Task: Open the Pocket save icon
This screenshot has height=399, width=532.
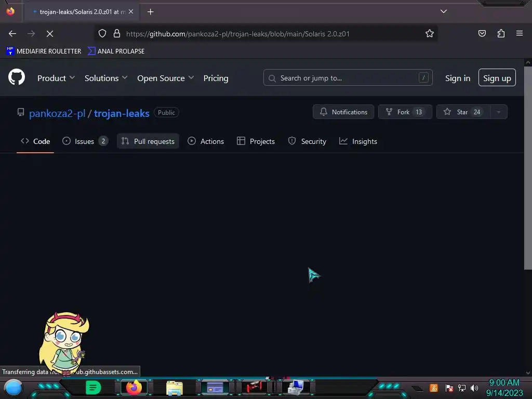Action: (482, 33)
